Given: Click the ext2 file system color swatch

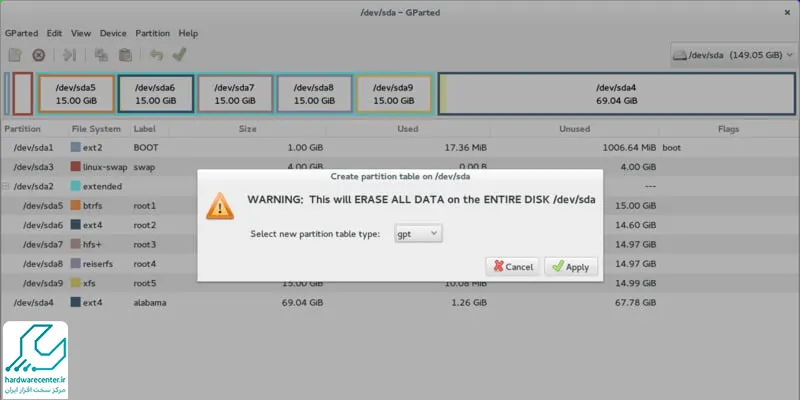Looking at the screenshot, I should 76,147.
